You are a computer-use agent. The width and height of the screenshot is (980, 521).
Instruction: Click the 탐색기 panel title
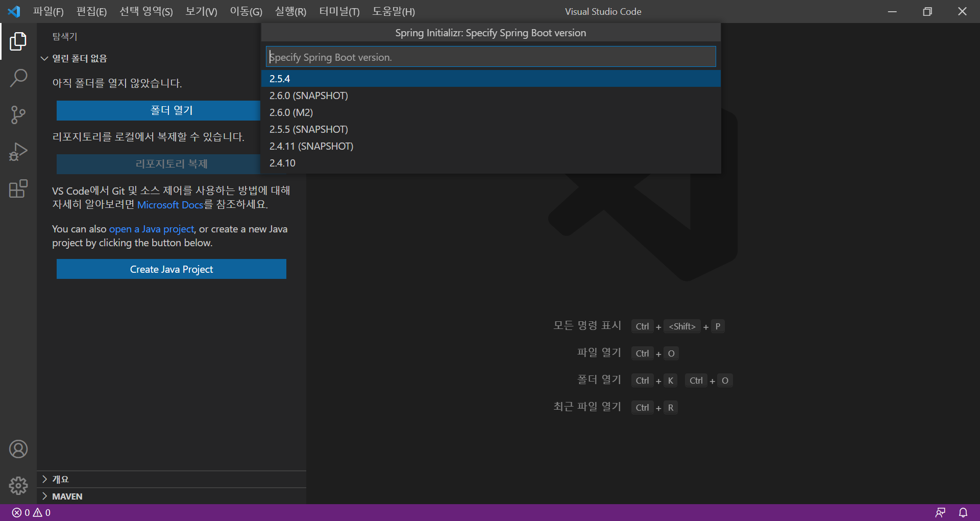pyautogui.click(x=65, y=36)
